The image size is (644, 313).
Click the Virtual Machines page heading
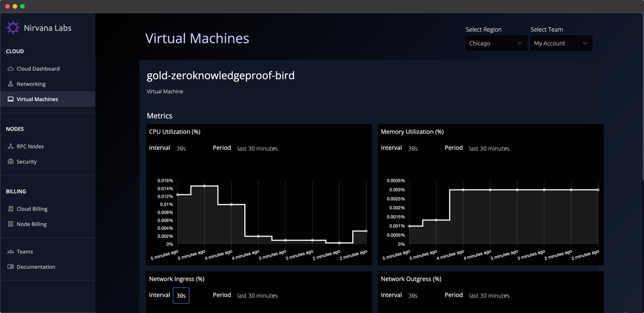197,38
